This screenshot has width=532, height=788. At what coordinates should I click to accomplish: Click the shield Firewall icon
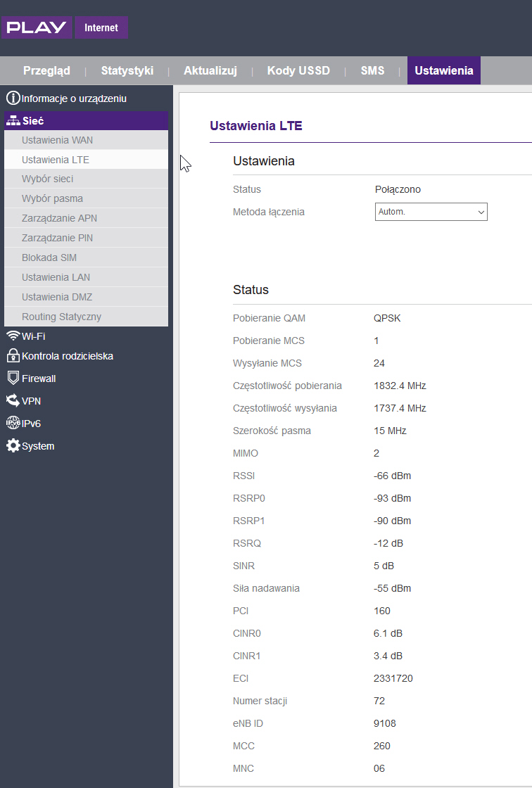[x=13, y=378]
